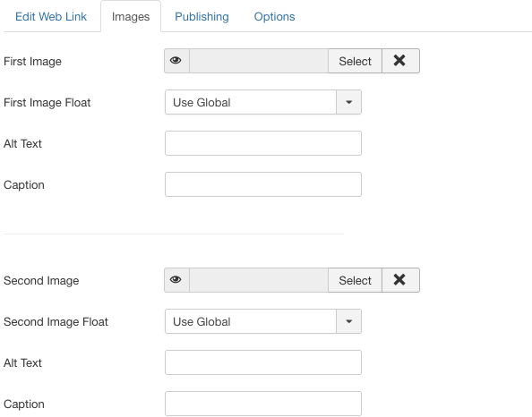Preview the Second Image via eye icon

[x=176, y=280]
